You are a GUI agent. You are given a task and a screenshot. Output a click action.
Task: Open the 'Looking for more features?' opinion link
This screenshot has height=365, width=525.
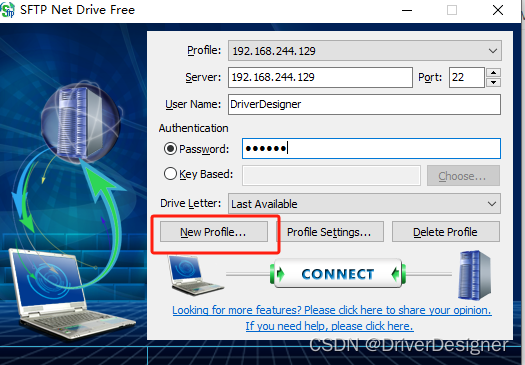[332, 310]
